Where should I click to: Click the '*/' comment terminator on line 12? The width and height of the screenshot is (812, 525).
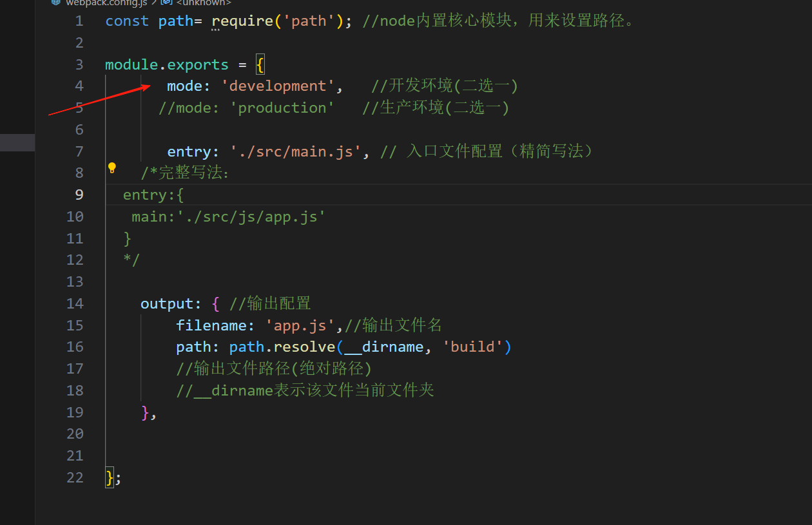131,260
